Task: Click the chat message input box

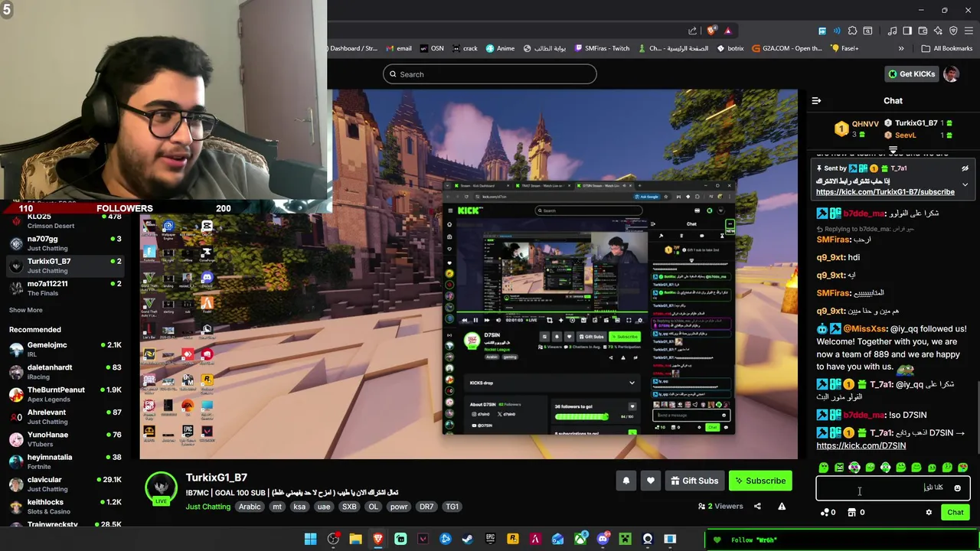Action: (x=893, y=487)
